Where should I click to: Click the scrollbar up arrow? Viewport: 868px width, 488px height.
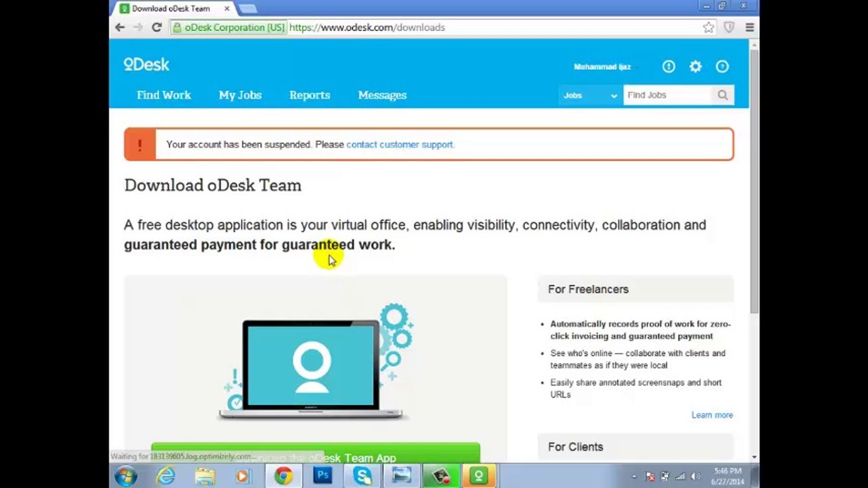pos(754,45)
